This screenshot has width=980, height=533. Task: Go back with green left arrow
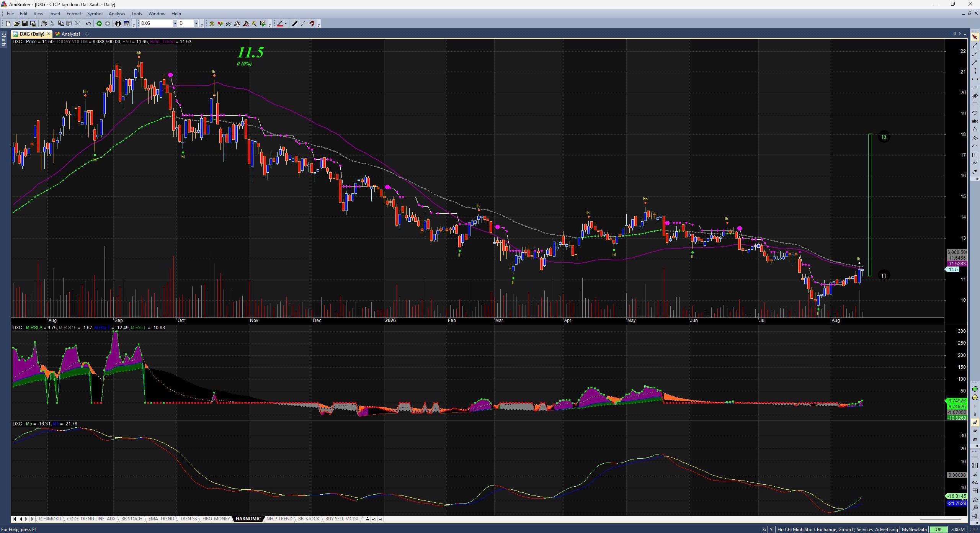[x=99, y=23]
